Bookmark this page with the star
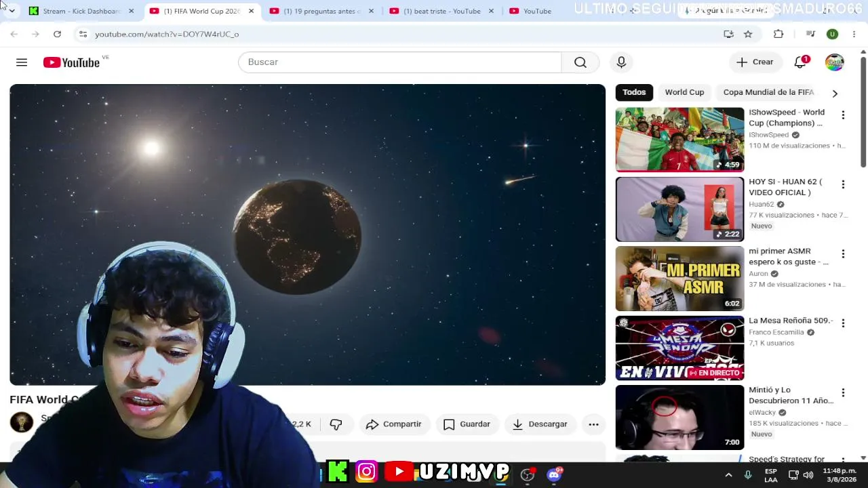868x488 pixels. point(748,34)
